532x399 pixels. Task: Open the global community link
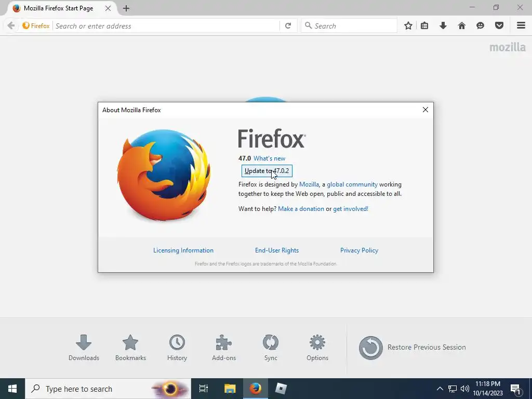[x=352, y=184]
